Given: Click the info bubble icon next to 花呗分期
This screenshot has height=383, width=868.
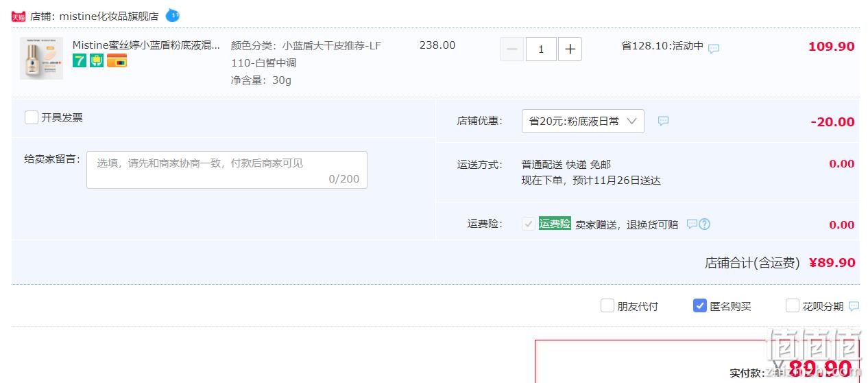Looking at the screenshot, I should (854, 306).
